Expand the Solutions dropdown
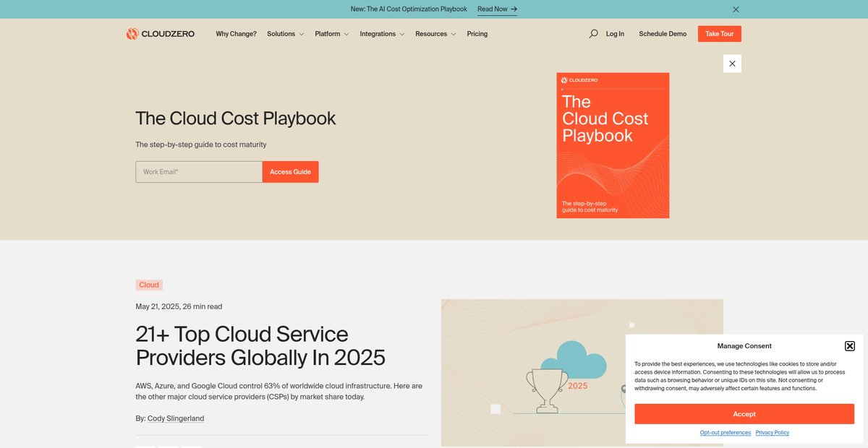 click(x=285, y=34)
